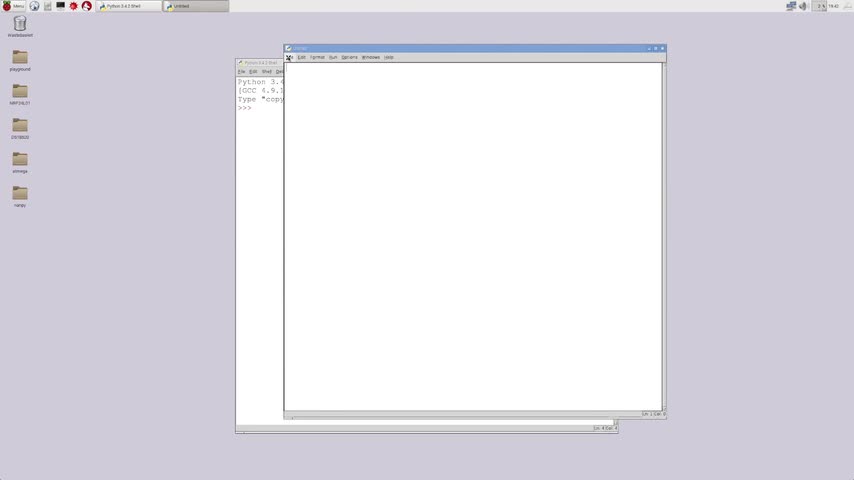Open the Wastebasket desktop icon
Image resolution: width=854 pixels, height=480 pixels.
click(x=20, y=27)
